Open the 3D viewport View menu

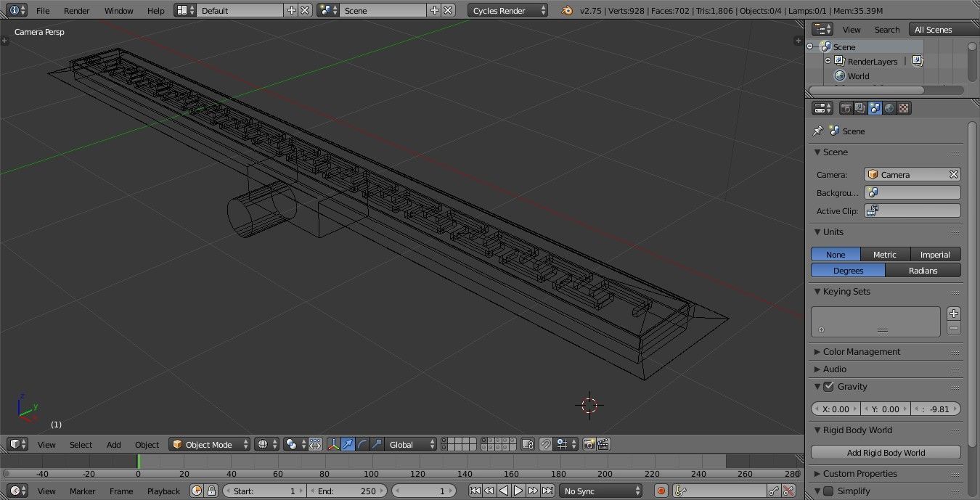pyautogui.click(x=46, y=444)
